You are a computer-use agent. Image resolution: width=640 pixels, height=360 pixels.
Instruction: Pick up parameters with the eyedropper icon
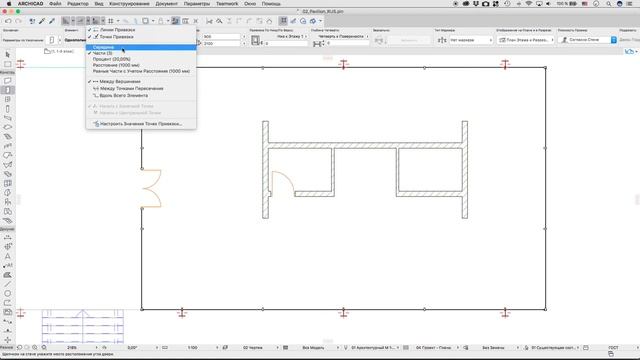(x=42, y=21)
